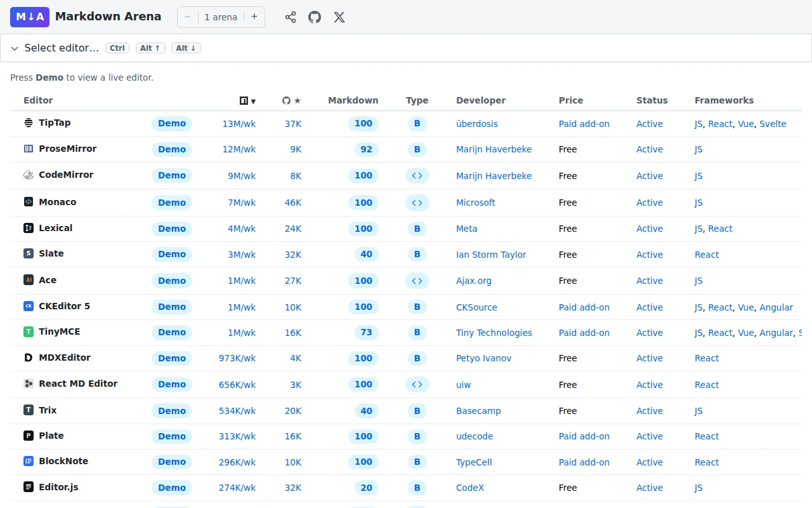Click the CKEditor 5 icon
The width and height of the screenshot is (812, 508).
[28, 306]
